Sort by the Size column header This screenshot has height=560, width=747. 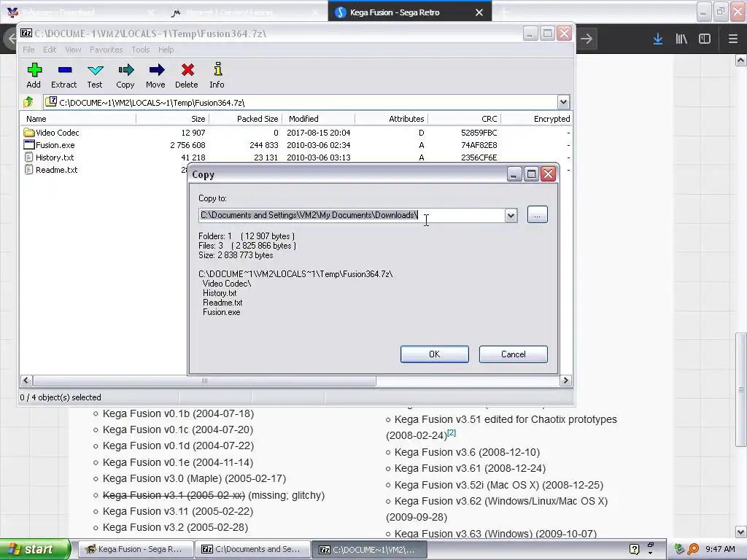(x=172, y=119)
